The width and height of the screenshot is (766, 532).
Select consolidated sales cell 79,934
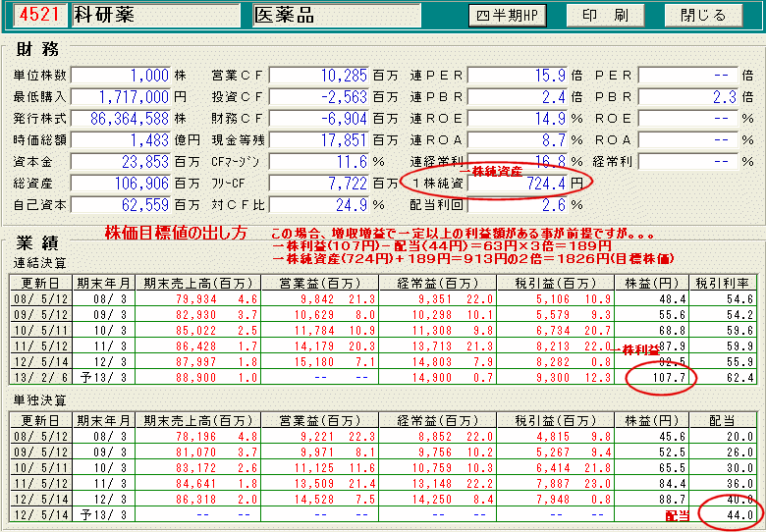point(197,299)
